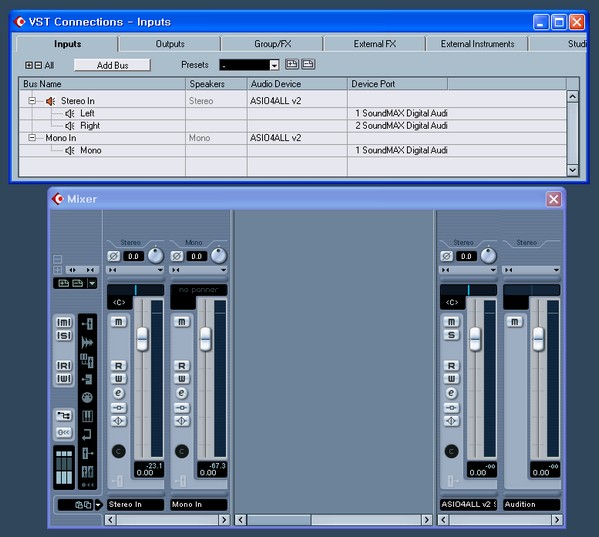Click MIDI connector icon in Mixer common panel
The image size is (599, 537).
(x=87, y=398)
